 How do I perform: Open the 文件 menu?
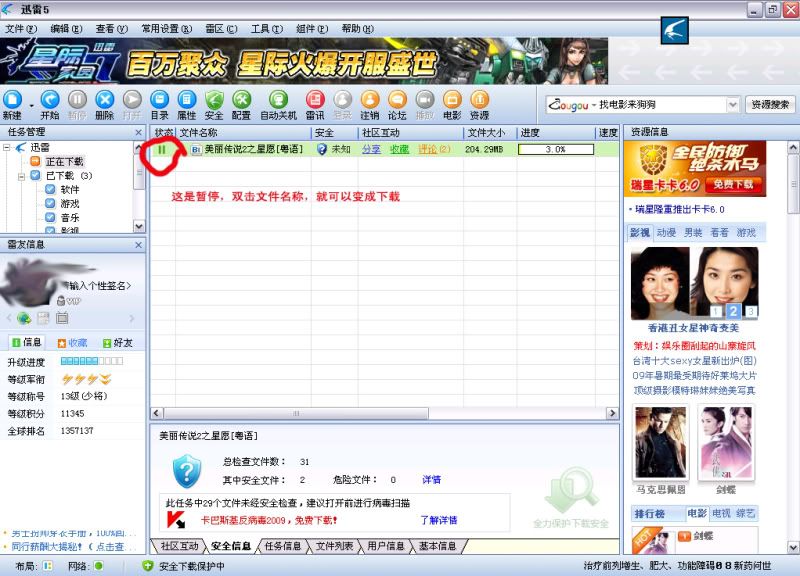pyautogui.click(x=21, y=29)
